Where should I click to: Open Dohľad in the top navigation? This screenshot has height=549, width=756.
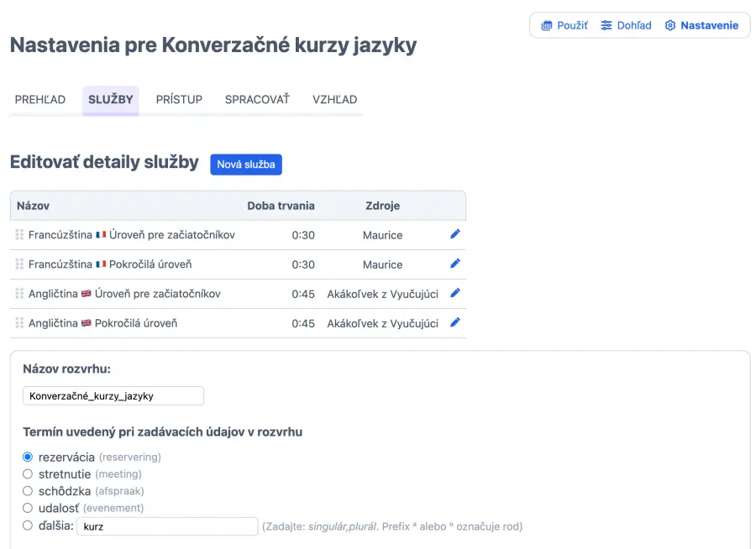pyautogui.click(x=626, y=25)
